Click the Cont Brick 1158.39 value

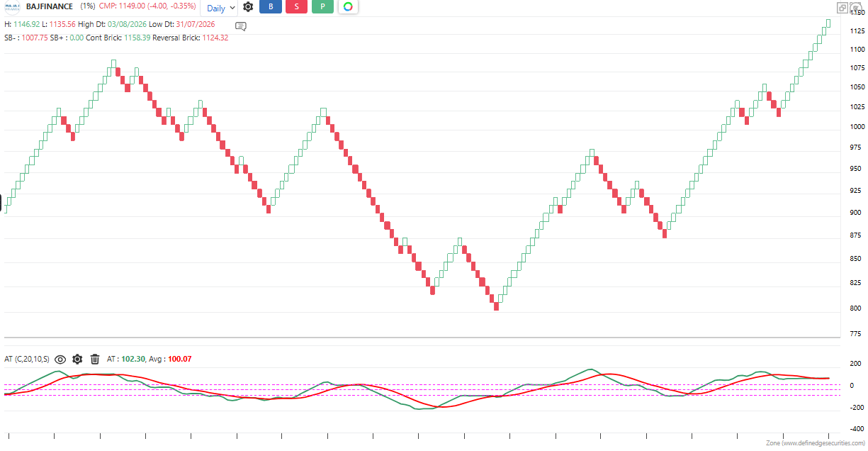tap(137, 38)
